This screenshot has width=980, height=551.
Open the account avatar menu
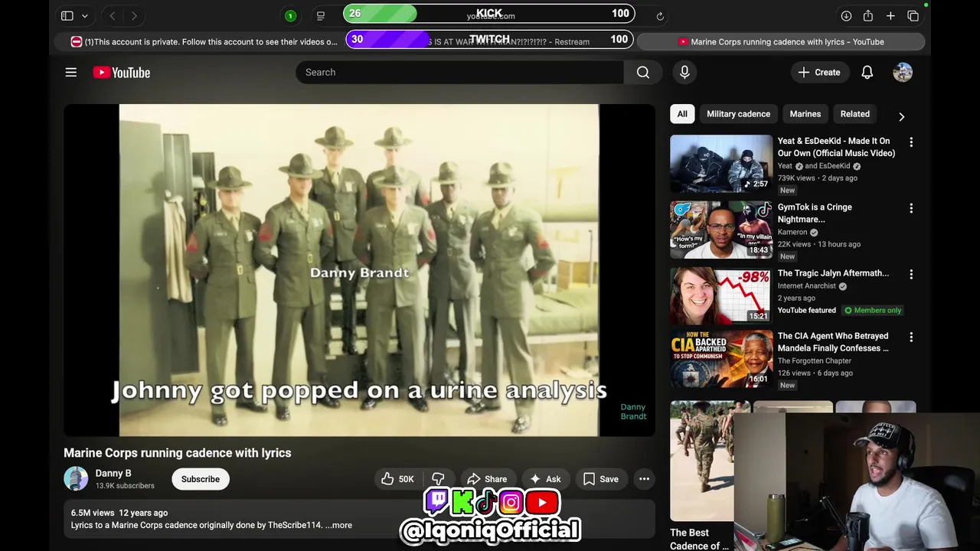pyautogui.click(x=903, y=72)
